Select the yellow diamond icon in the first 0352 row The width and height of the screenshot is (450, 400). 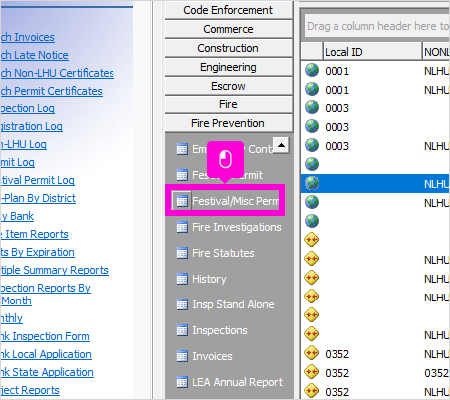312,353
